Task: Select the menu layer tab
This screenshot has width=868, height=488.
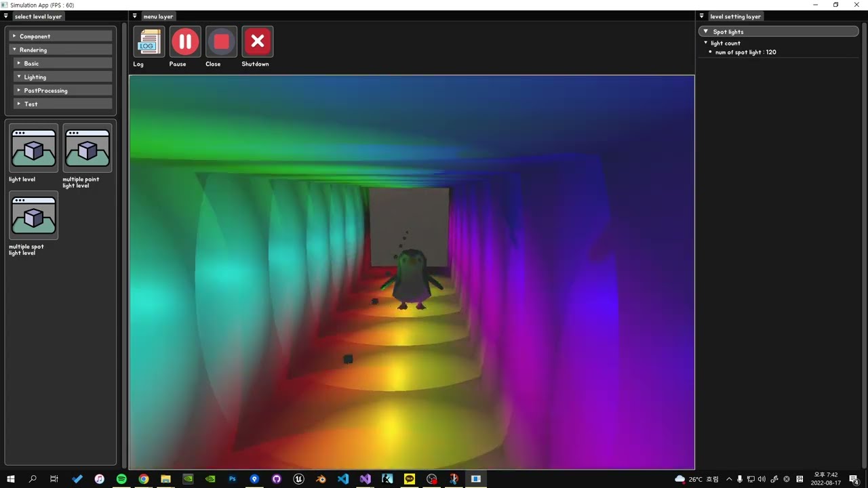Action: point(158,16)
